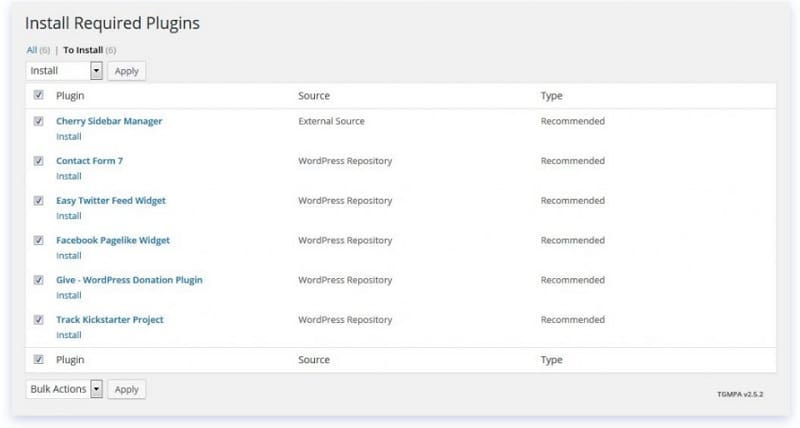The height and width of the screenshot is (428, 800).
Task: Select the To Install (6) filter
Action: [x=90, y=50]
